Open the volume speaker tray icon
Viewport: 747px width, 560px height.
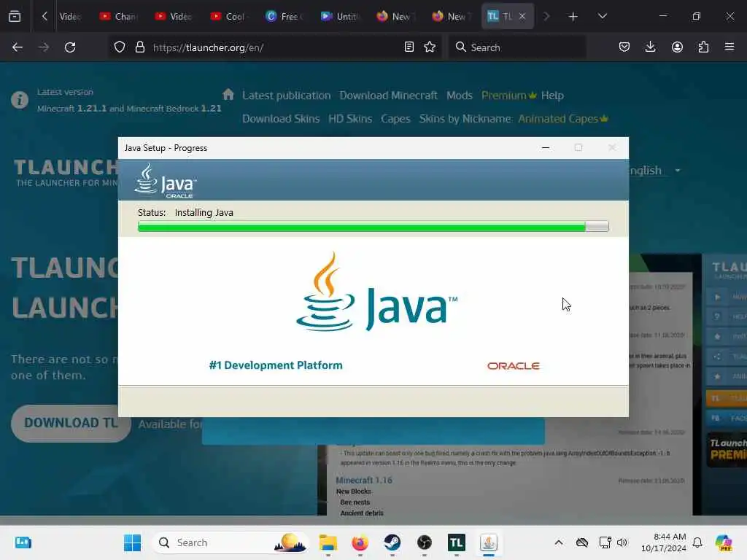pos(622,542)
